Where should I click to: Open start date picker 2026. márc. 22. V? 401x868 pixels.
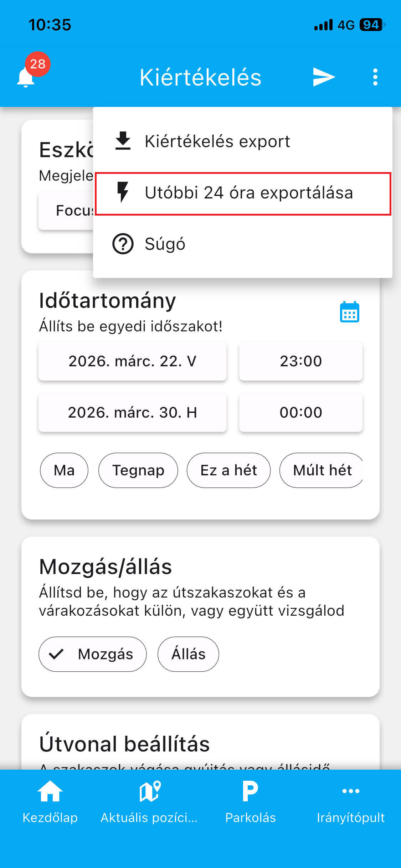pos(132,361)
